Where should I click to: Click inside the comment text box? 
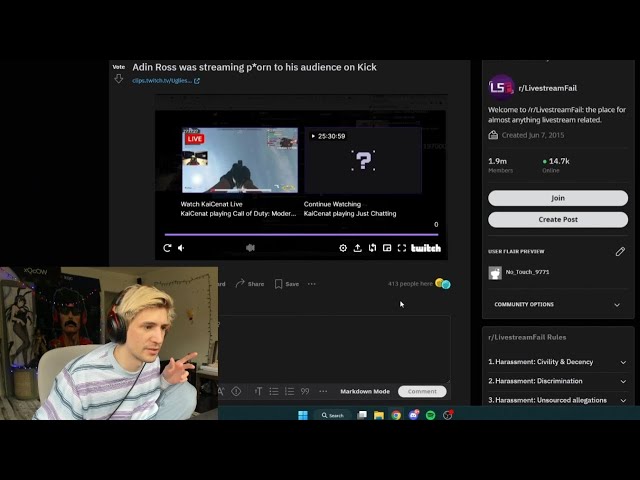(x=334, y=349)
